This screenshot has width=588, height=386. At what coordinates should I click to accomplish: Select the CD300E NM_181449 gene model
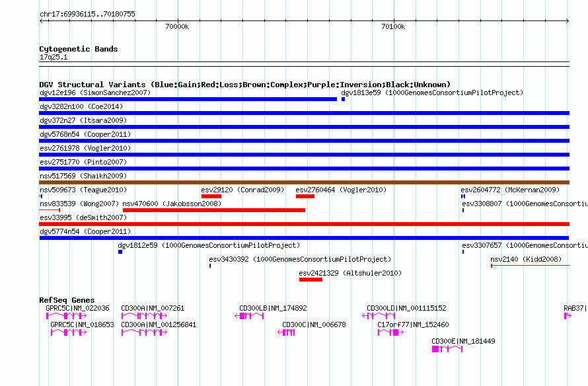pos(447,349)
